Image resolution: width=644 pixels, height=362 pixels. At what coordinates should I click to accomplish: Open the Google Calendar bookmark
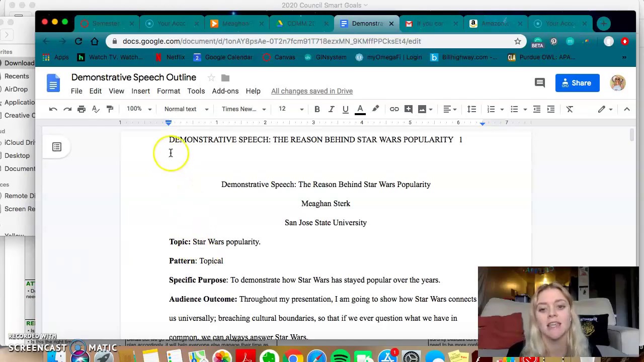pyautogui.click(x=223, y=57)
